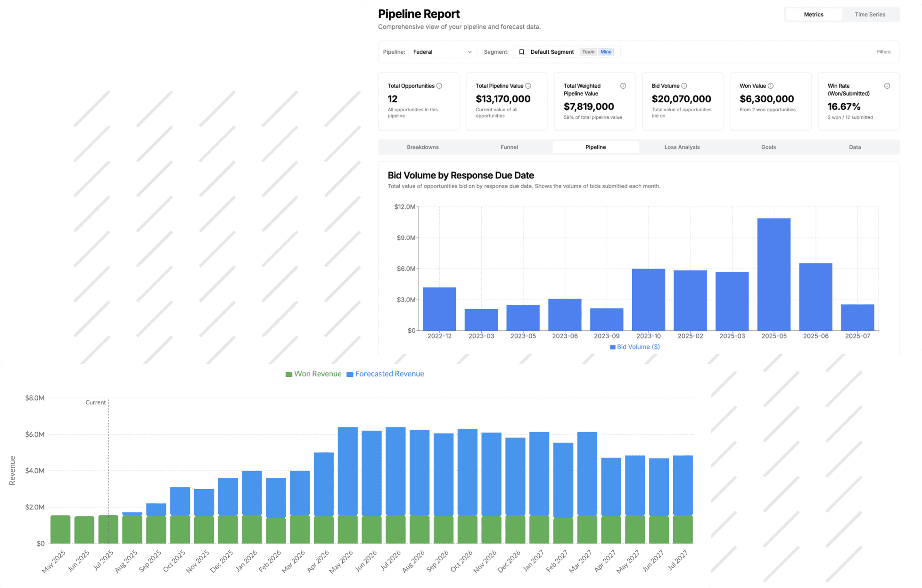Click the info icon on Total Opportunities card
Image resolution: width=922 pixels, height=588 pixels.
coord(439,86)
